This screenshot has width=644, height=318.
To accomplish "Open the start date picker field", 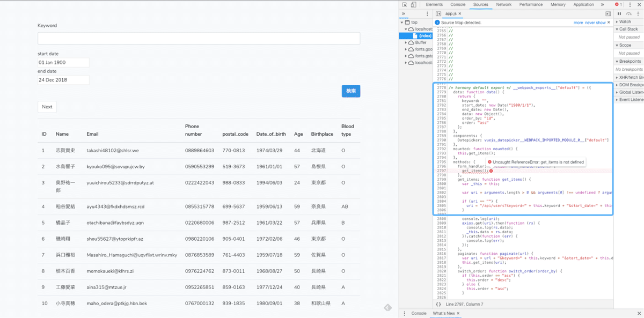I will [63, 63].
